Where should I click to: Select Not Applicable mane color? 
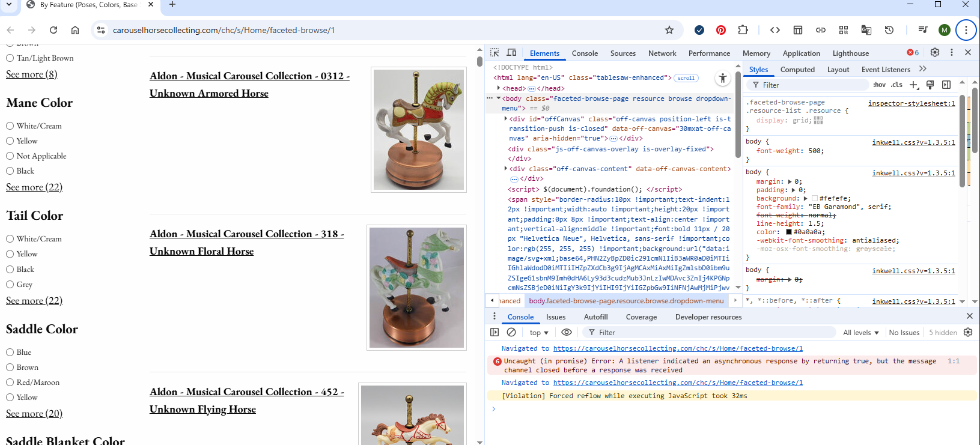(x=10, y=156)
